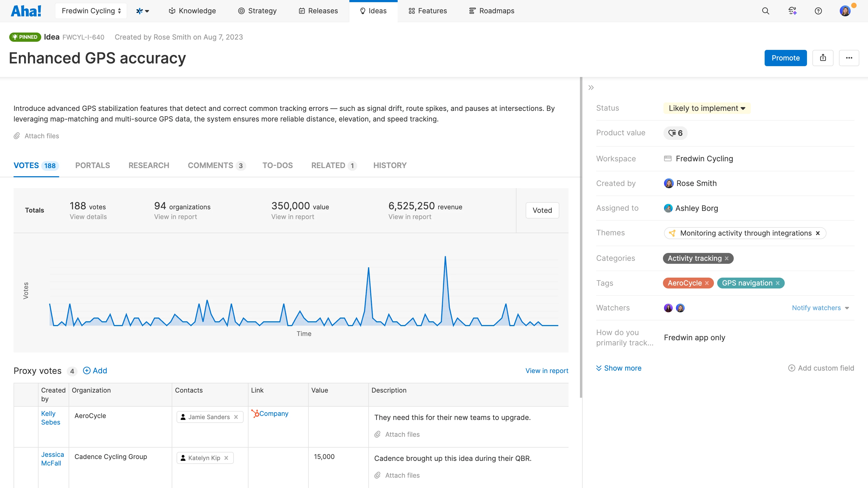This screenshot has height=488, width=868.
Task: Open the Roadmaps menu
Action: tap(492, 11)
